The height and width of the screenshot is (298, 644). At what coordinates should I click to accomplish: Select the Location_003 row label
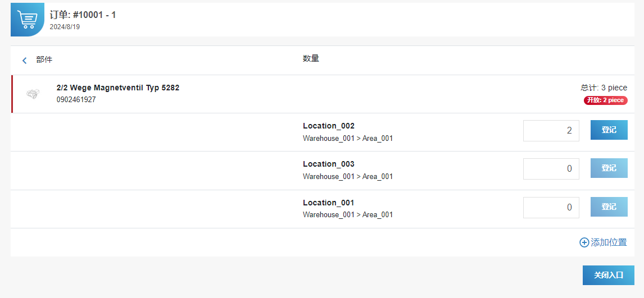point(329,164)
